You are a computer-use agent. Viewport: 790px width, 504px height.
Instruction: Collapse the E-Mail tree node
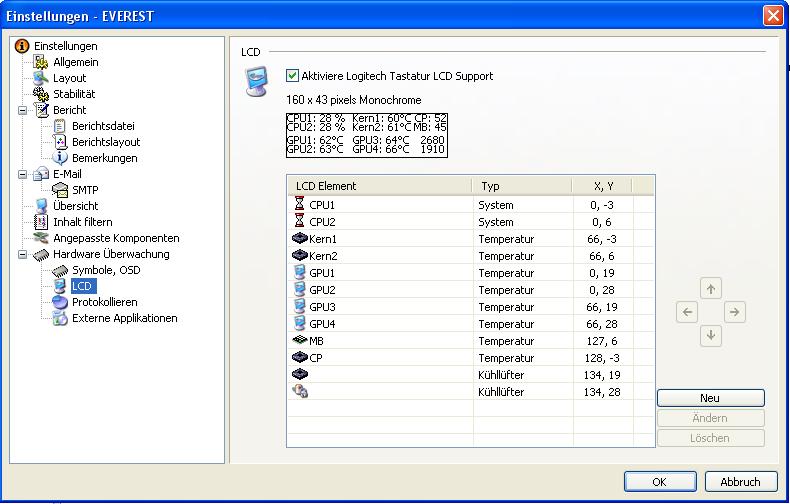tap(23, 174)
